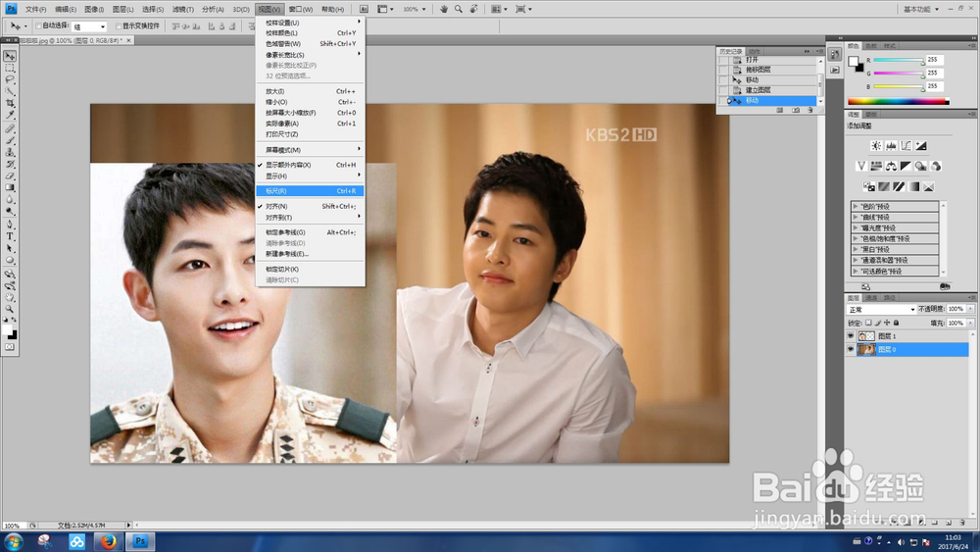Delete current state in History panel
The height and width of the screenshot is (552, 980).
tap(810, 110)
